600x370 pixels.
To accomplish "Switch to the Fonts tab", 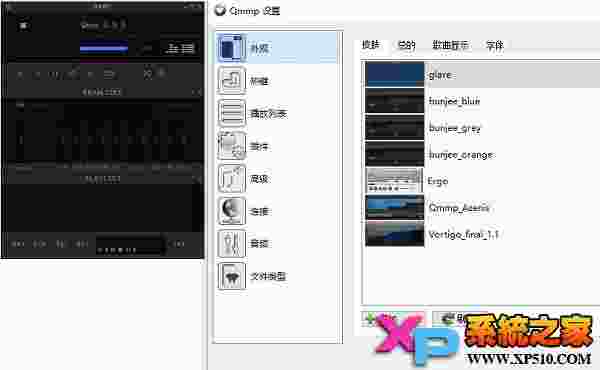I will tap(494, 46).
